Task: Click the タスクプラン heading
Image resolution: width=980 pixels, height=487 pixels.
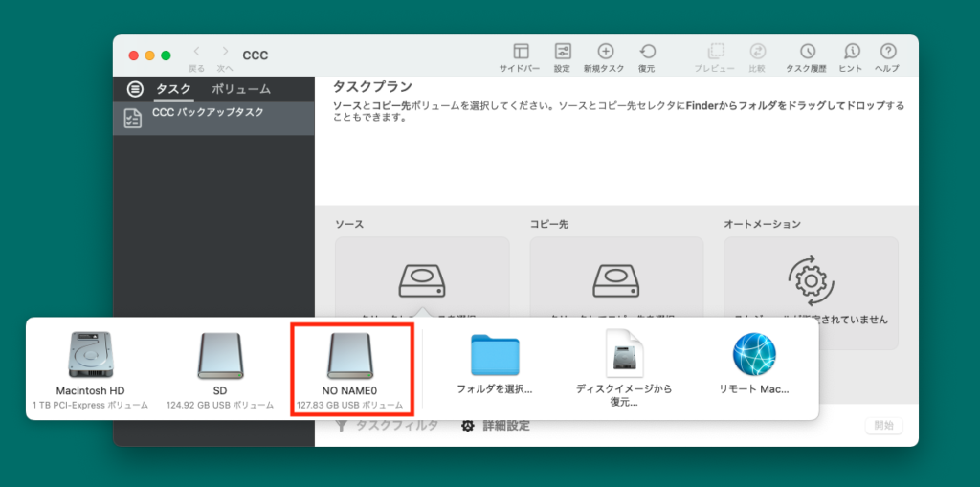Action: [x=372, y=86]
